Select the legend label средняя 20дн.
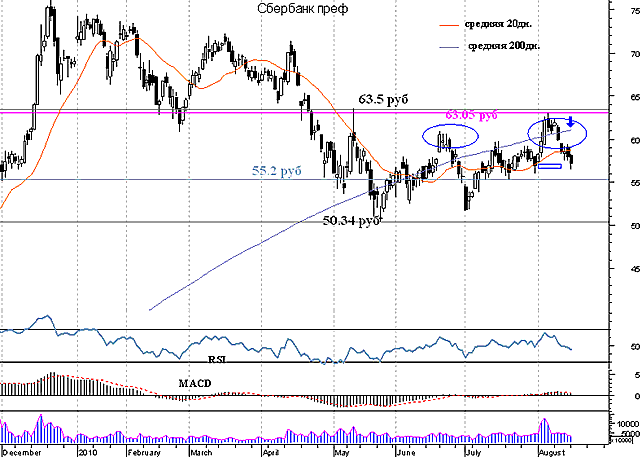The height and width of the screenshot is (458, 643). [x=498, y=24]
